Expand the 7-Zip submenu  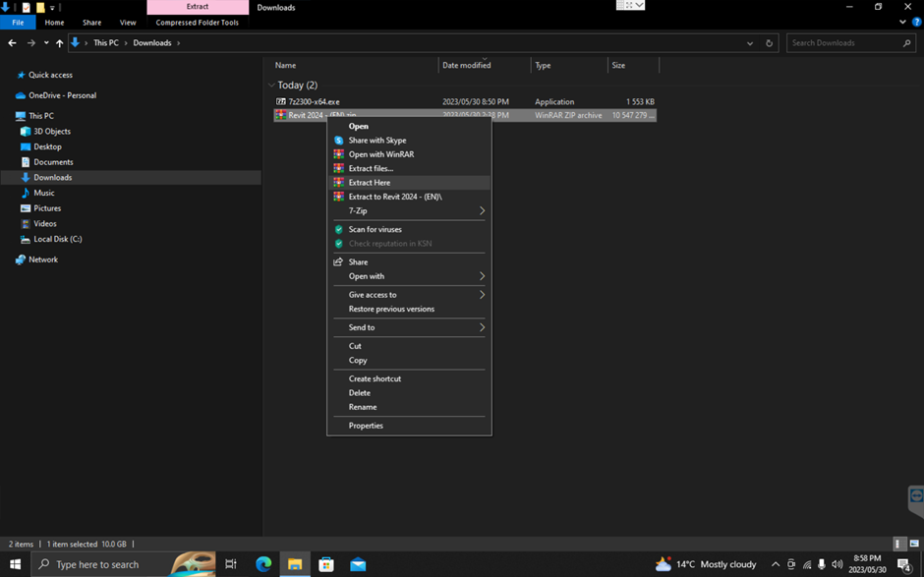[409, 211]
